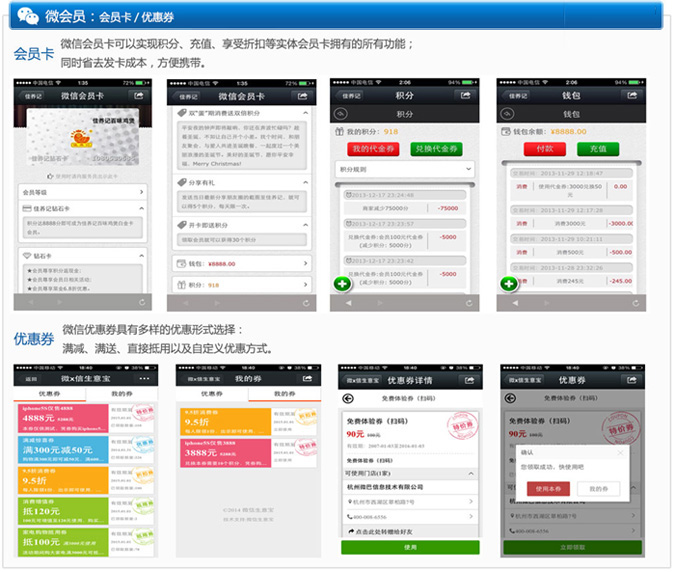
Task: Tap the 佳养记 membership card image
Action: (x=83, y=137)
